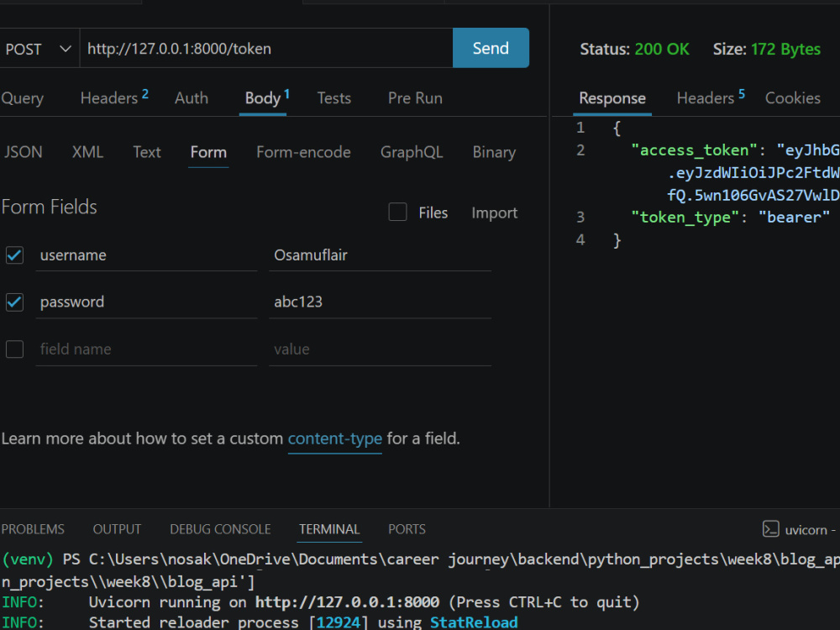
Task: Click the Form Fields heading
Action: (x=50, y=207)
